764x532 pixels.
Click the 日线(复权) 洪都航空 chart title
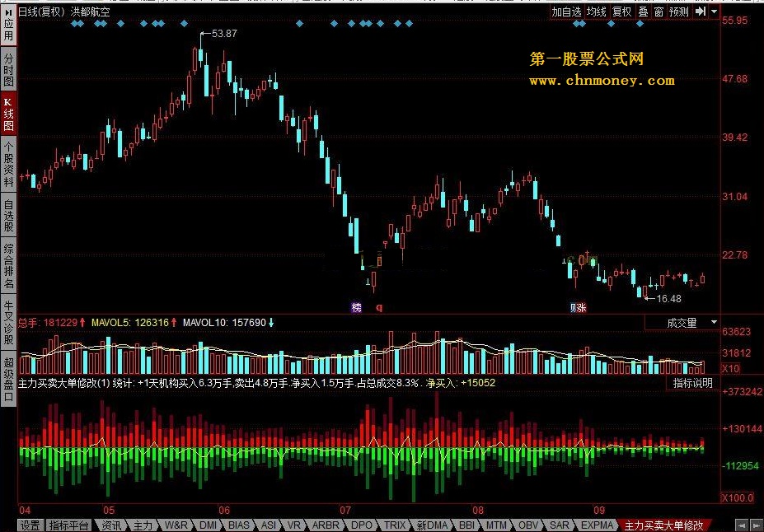64,12
